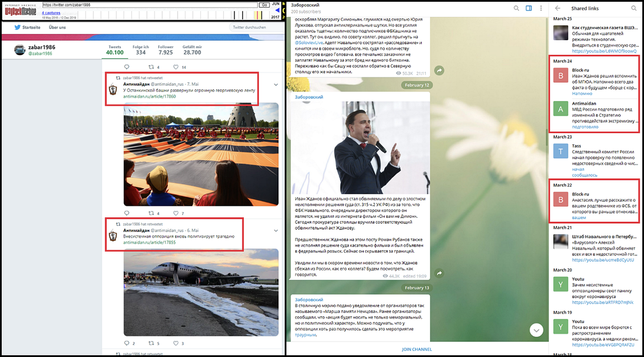Open Telegram more options three-dot menu
644x357 pixels.
pos(540,8)
